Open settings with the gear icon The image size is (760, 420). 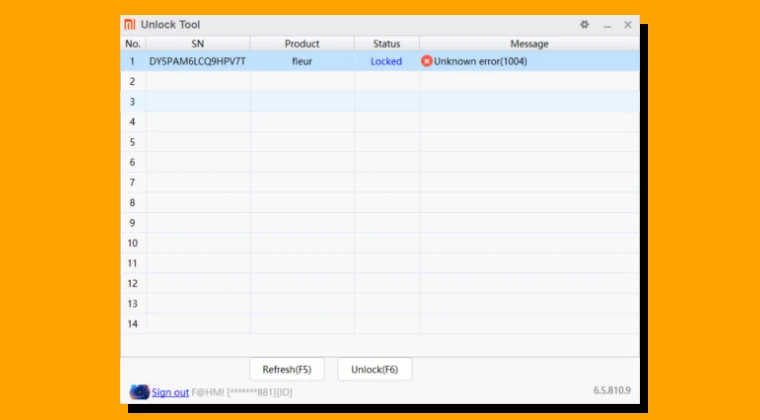pyautogui.click(x=584, y=25)
